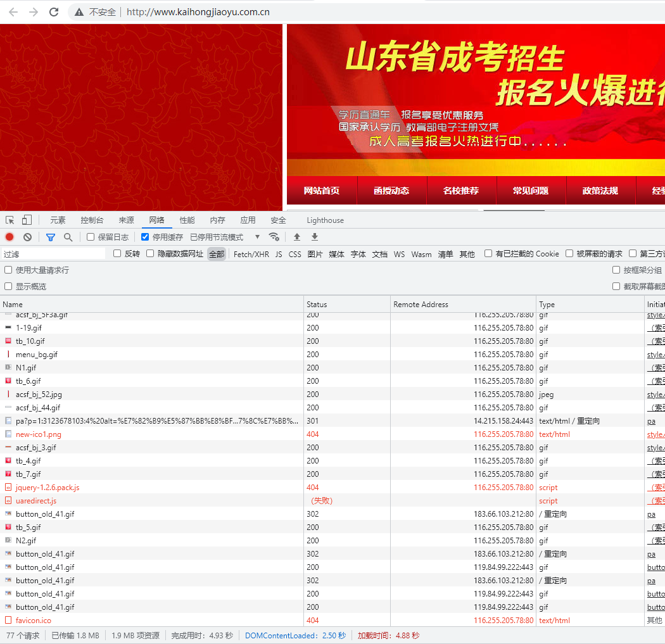Open network conditions Wi-Fi settings icon
Screen dimensions: 665x644
274,237
